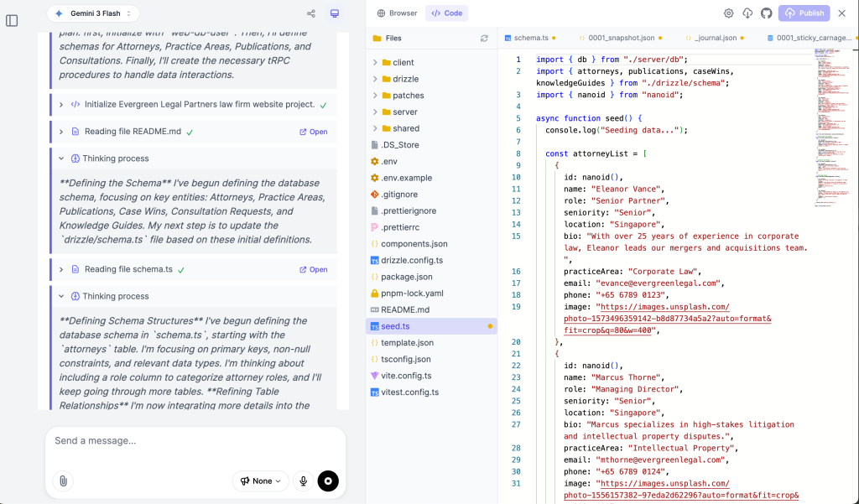The height and width of the screenshot is (504, 859).
Task: Click the Publish button
Action: [x=804, y=13]
